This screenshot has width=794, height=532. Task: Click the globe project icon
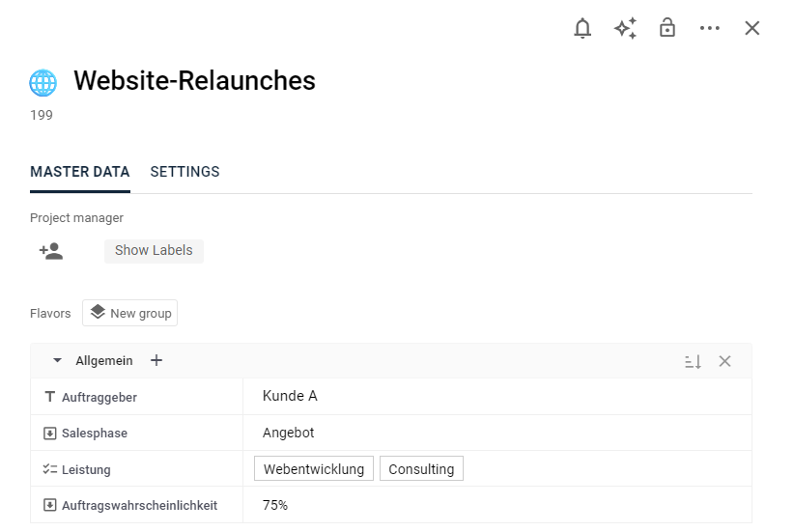tap(43, 82)
